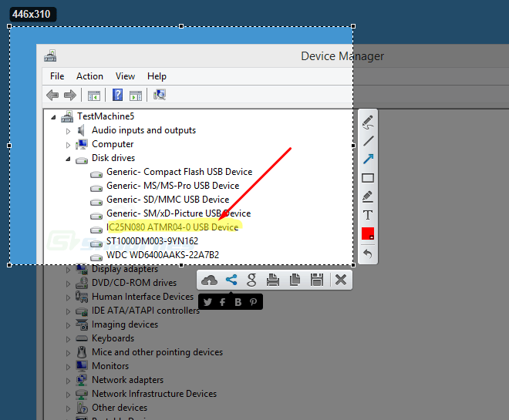Undo the last annotation
This screenshot has width=509, height=420.
pyautogui.click(x=368, y=253)
